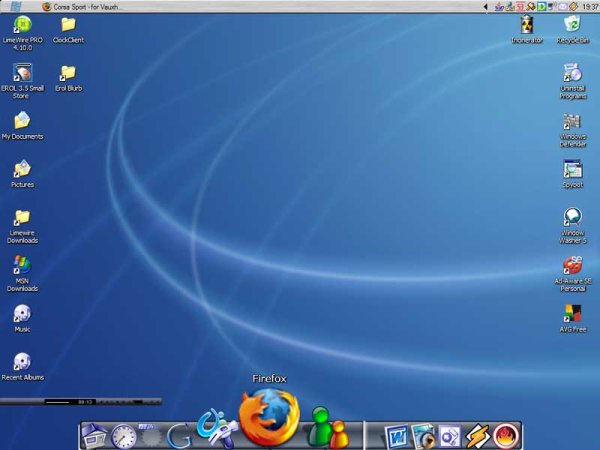Click the Windows Start logo button
600x450 pixels.
click(15, 6)
